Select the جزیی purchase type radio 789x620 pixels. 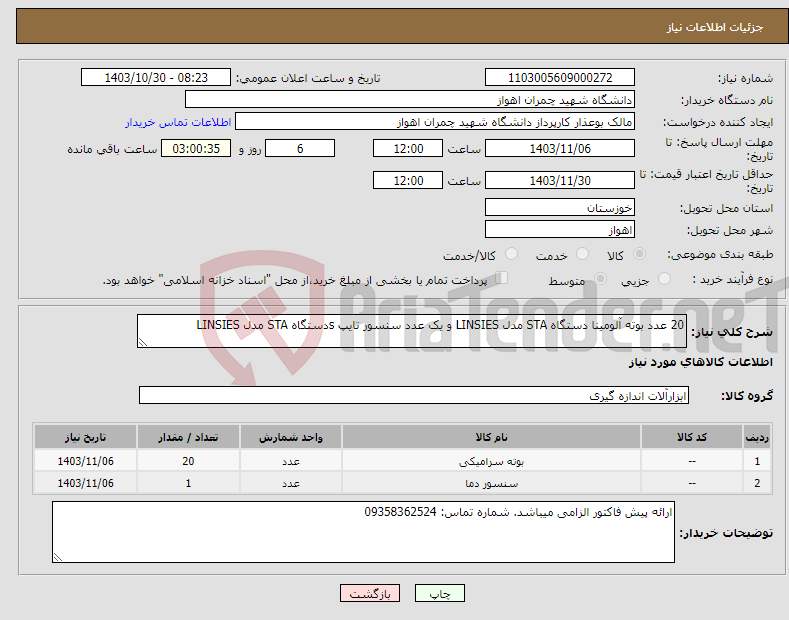664,279
